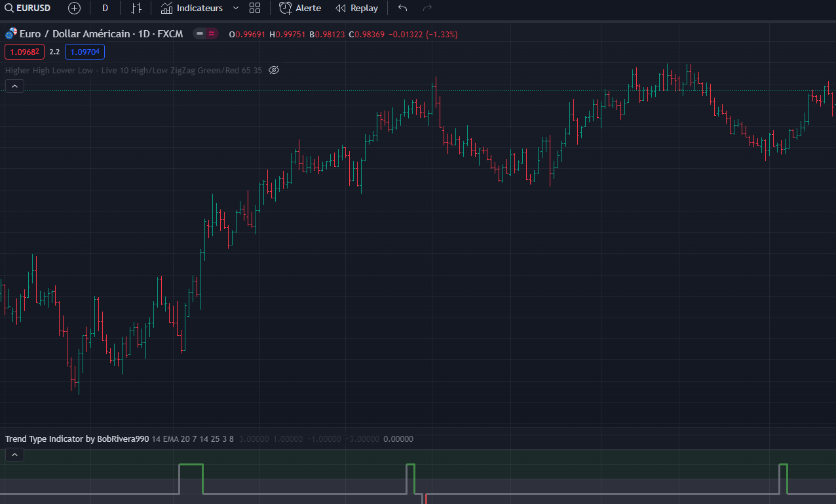Click the EUR/USD flag icon in legend
Screen dimensions: 836x504
point(11,34)
